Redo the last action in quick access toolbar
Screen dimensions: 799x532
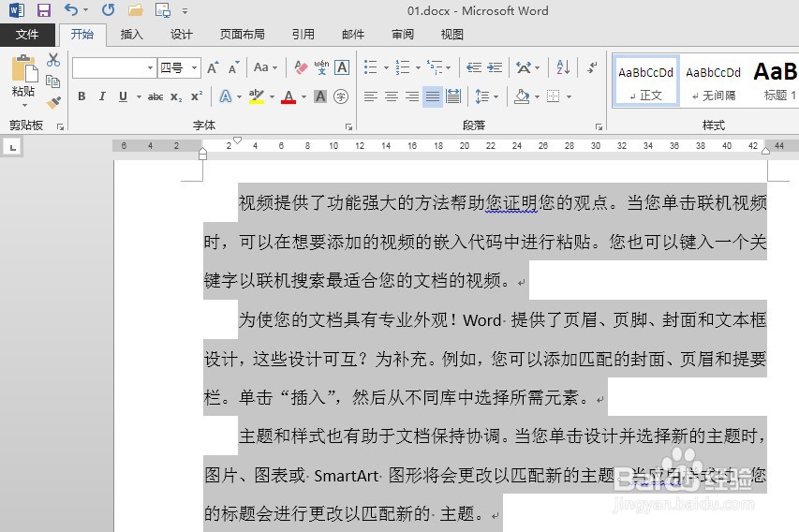point(108,9)
